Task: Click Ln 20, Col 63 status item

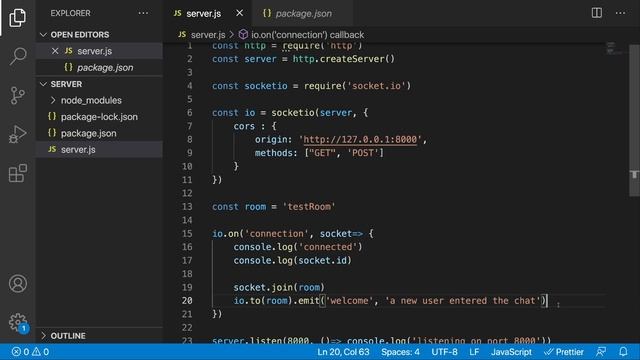Action: 343,352
